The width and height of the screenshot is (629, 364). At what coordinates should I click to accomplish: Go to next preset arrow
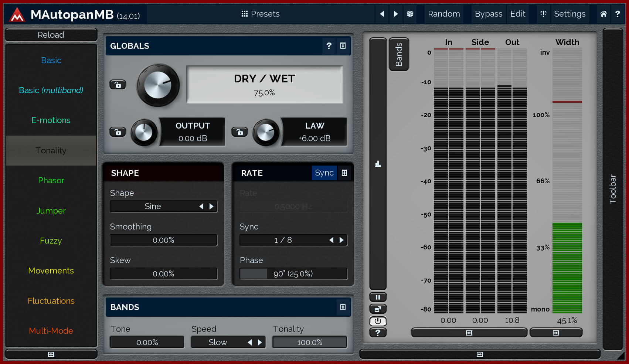point(396,14)
